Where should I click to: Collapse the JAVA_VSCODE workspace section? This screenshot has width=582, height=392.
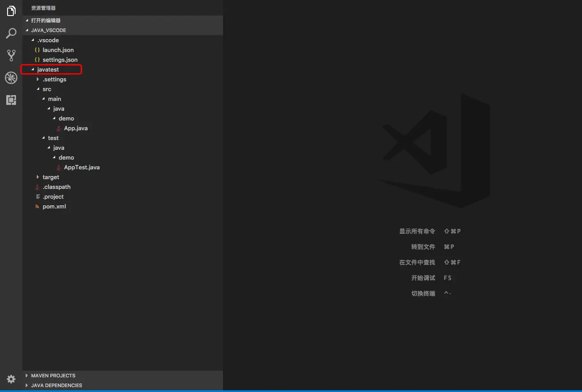27,30
